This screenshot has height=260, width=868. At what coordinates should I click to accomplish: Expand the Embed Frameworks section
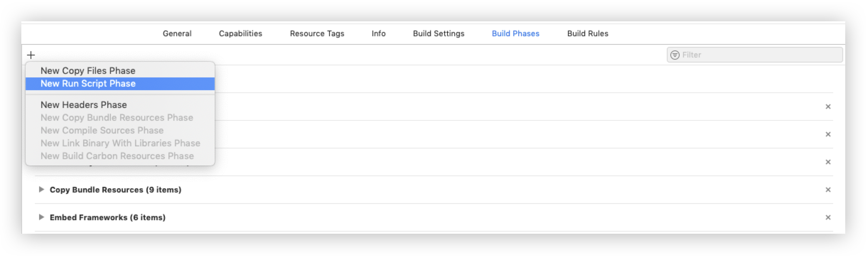click(41, 217)
